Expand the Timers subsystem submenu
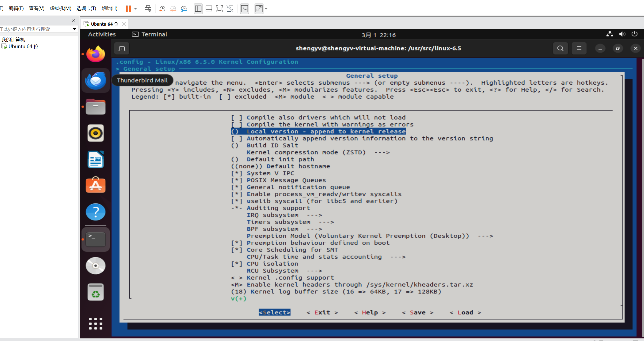 click(290, 222)
